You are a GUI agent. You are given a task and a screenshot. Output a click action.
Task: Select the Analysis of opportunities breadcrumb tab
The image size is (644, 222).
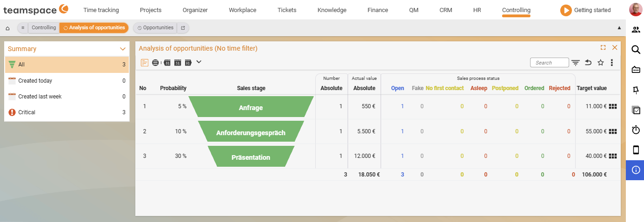point(94,28)
